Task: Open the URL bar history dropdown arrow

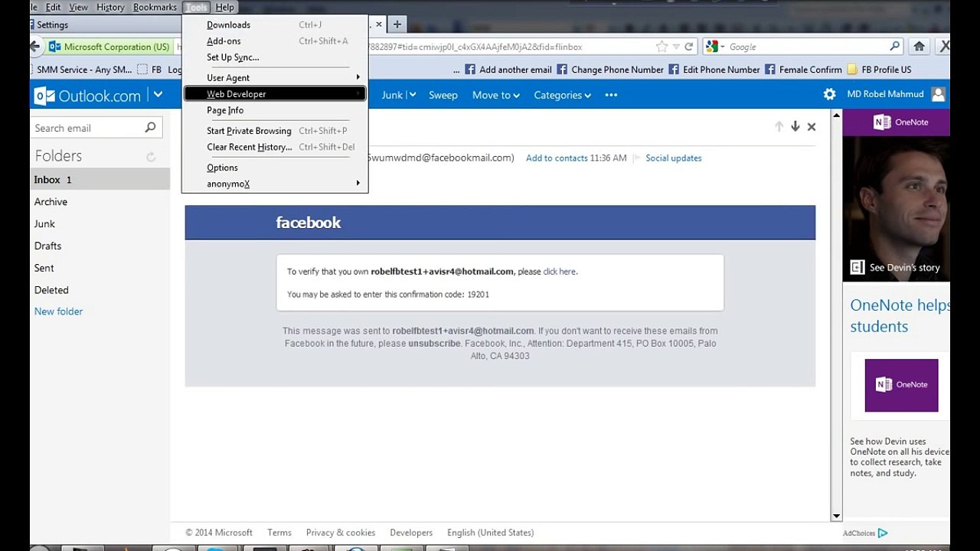Action: point(675,47)
